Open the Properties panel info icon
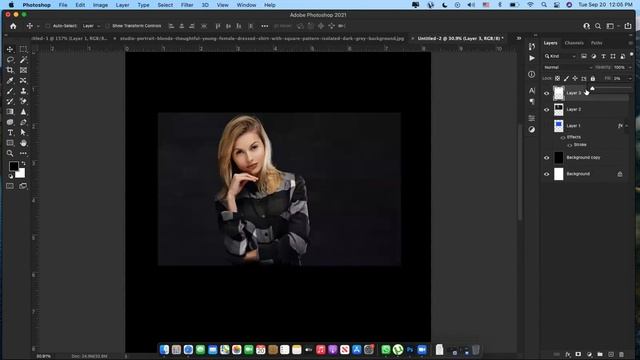 click(x=531, y=74)
